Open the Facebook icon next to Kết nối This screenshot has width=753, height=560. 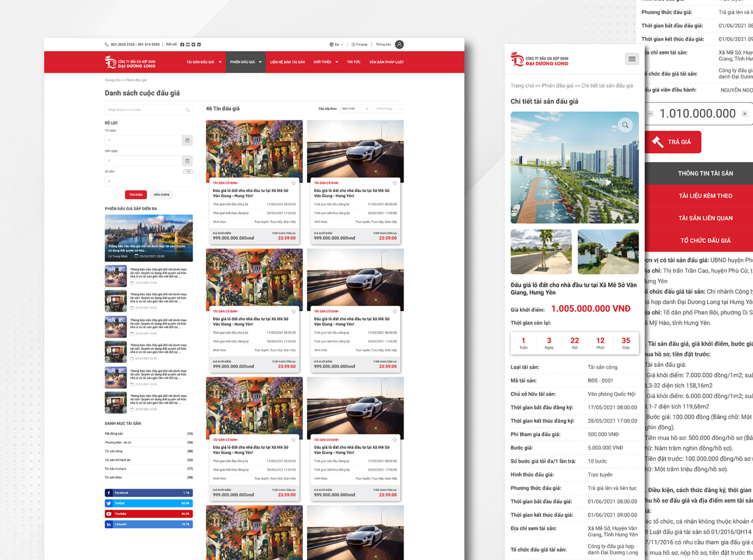click(182, 45)
